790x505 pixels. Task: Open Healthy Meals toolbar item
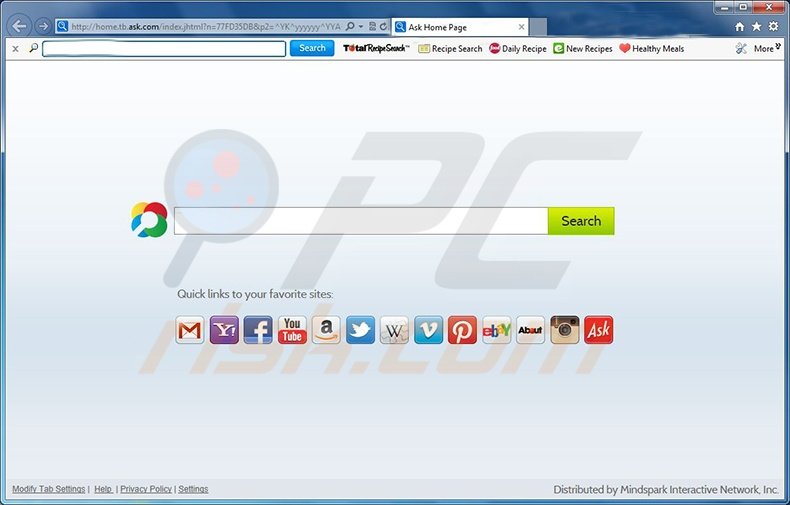coord(652,48)
